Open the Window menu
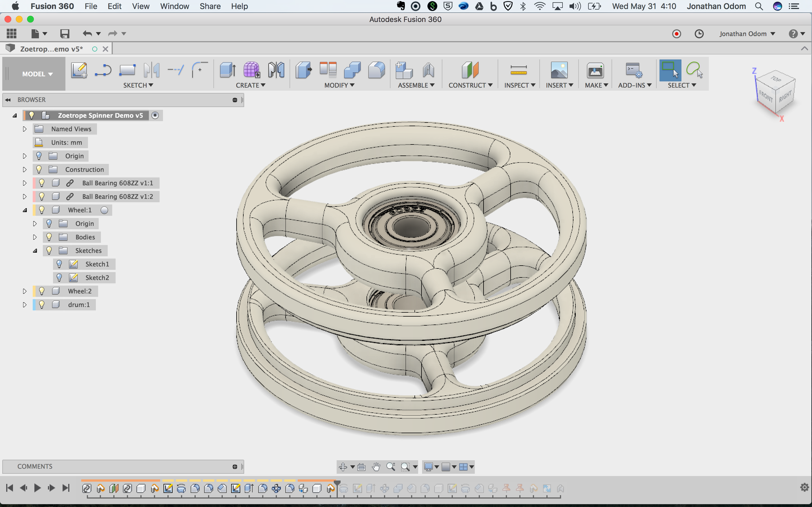Viewport: 812px width, 507px height. point(174,6)
